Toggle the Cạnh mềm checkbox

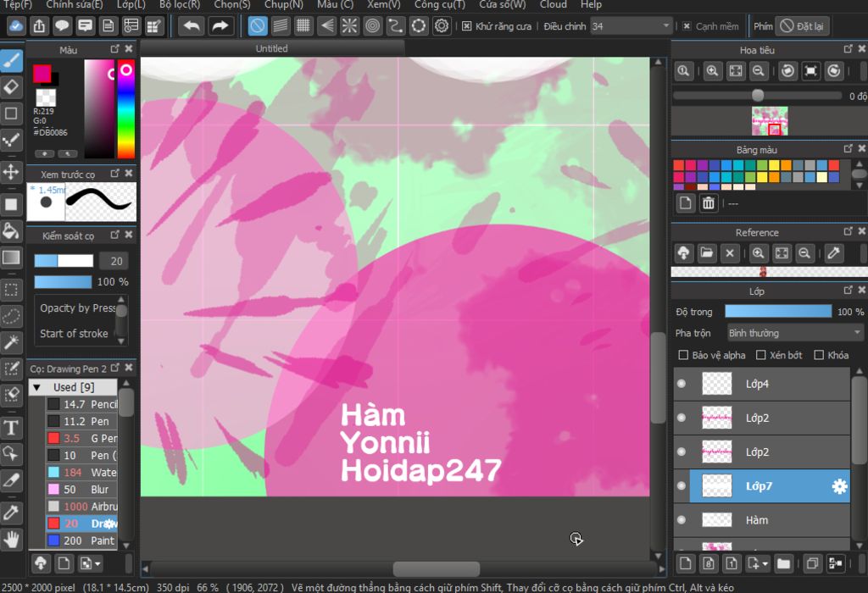point(687,26)
